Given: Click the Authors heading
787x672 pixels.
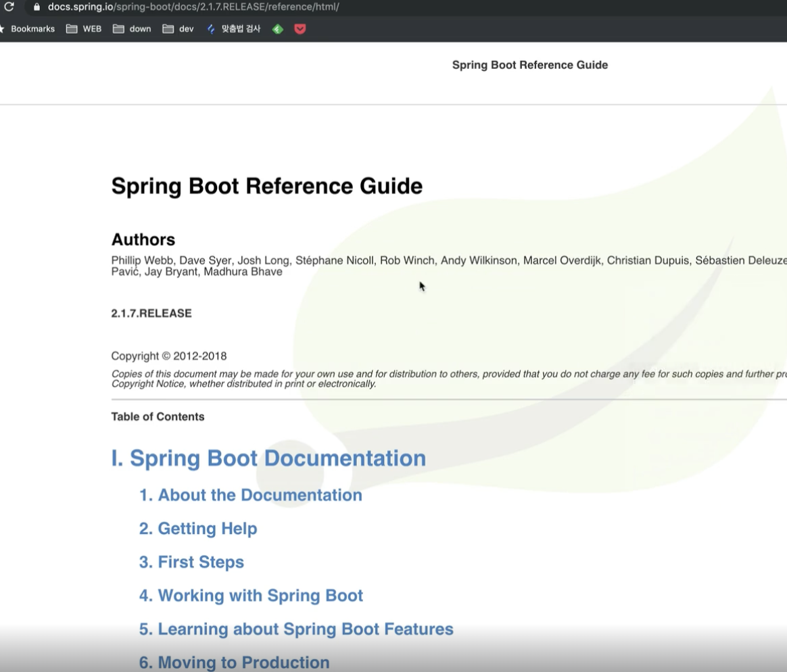Looking at the screenshot, I should pyautogui.click(x=143, y=239).
